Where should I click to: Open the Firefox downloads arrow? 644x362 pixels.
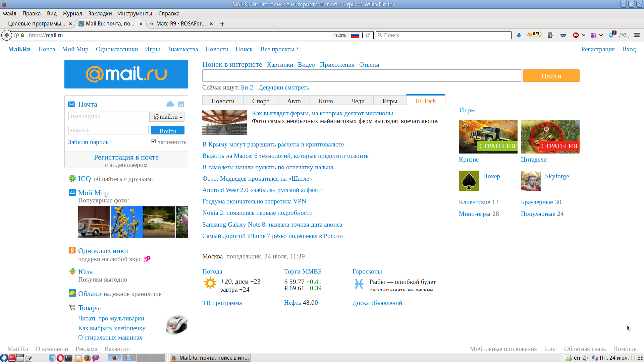pos(519,35)
